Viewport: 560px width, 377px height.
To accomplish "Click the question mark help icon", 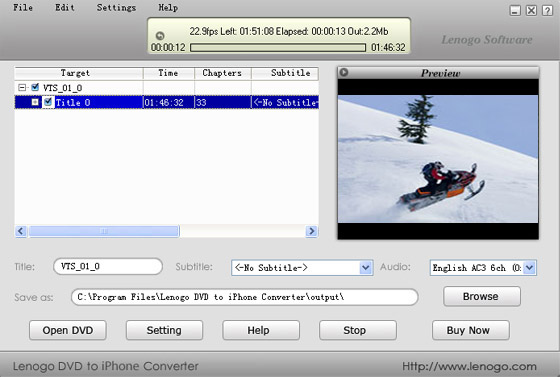I will click(547, 10).
